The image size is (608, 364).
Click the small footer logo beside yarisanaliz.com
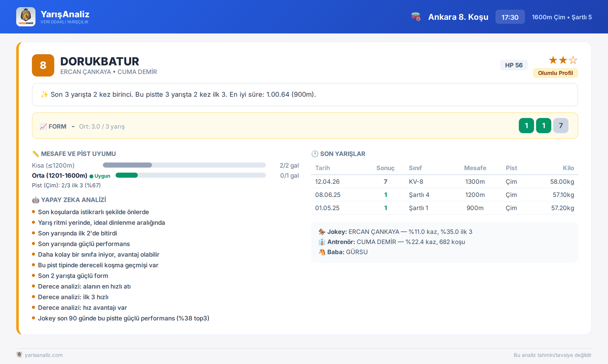pos(19,355)
